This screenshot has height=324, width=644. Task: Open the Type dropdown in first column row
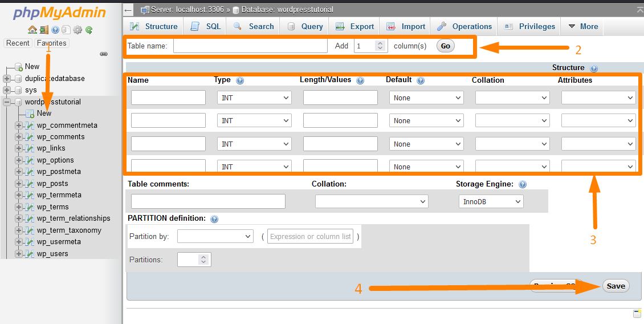pyautogui.click(x=254, y=98)
